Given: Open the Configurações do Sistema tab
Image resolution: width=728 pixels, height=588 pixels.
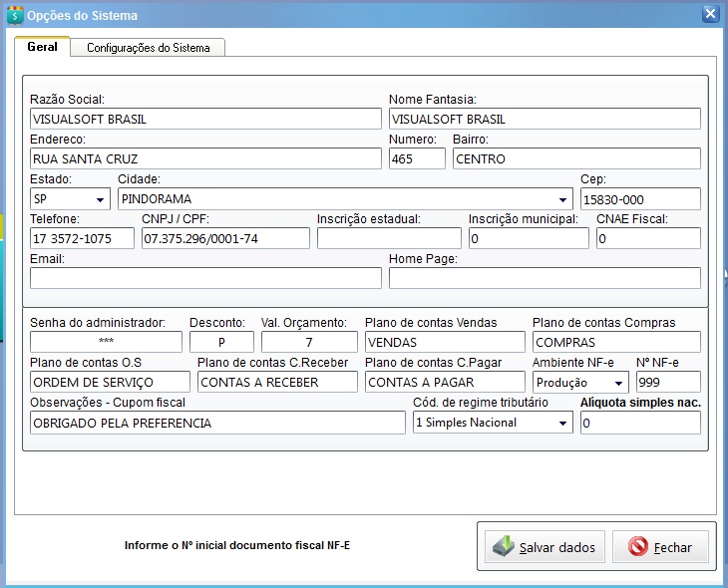Looking at the screenshot, I should tap(149, 48).
